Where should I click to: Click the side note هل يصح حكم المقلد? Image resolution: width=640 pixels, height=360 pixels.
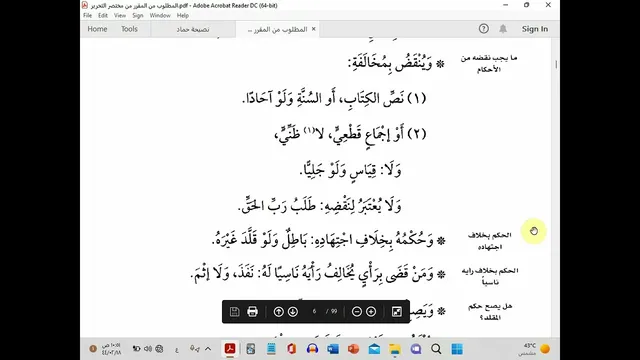(x=490, y=311)
